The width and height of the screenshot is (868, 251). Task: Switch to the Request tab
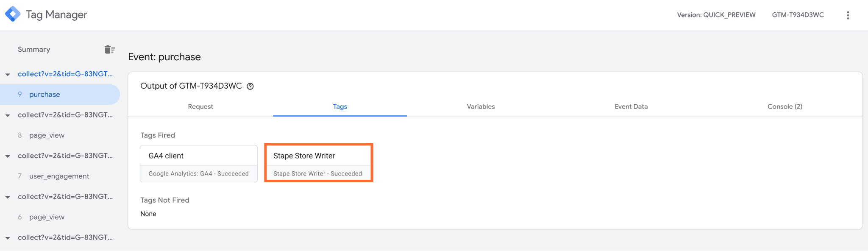[200, 106]
